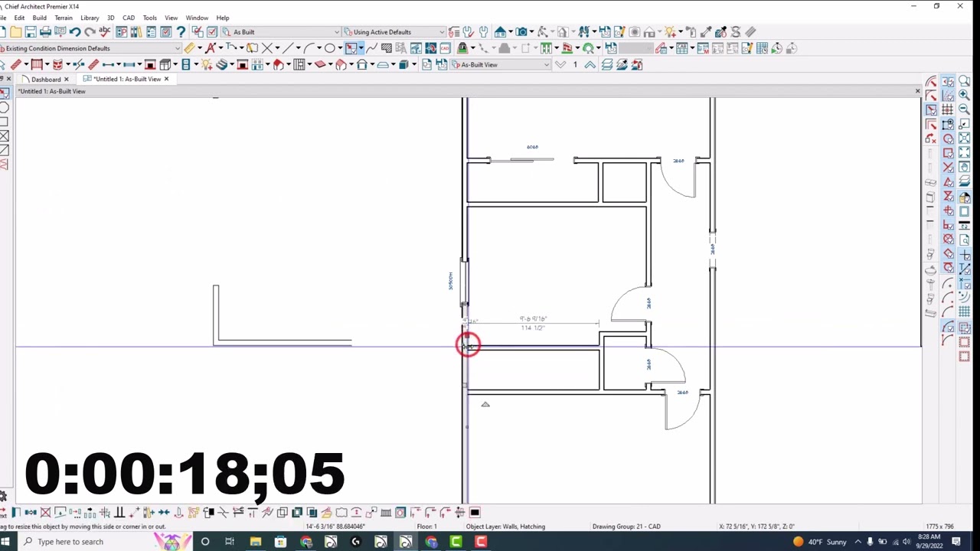Open the layer display options stack icon
The width and height of the screenshot is (980, 551).
pos(607,64)
